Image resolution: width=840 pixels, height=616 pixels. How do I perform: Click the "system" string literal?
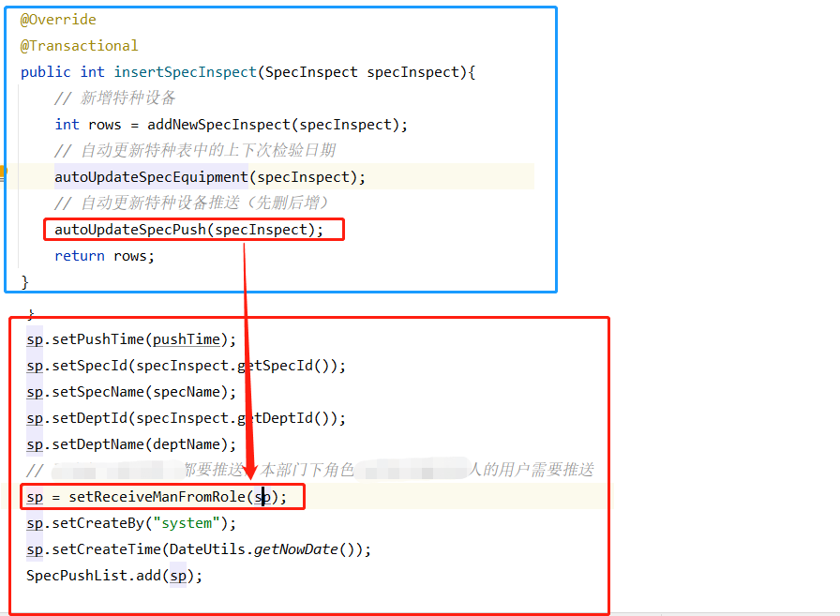(187, 523)
